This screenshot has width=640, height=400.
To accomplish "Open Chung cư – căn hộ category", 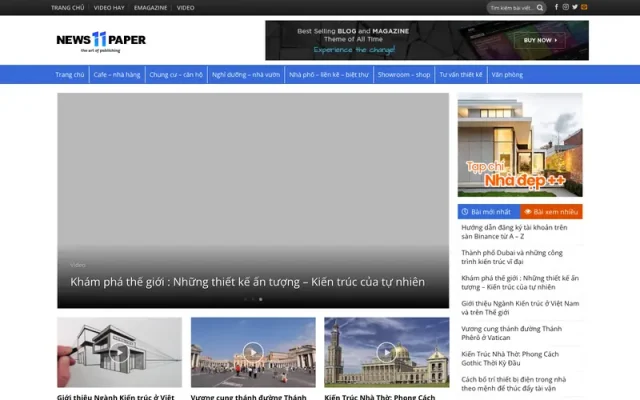I will pos(176,75).
